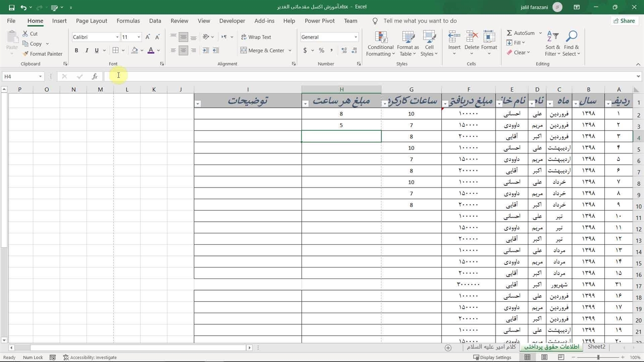Click the Insert cells icon
The width and height of the screenshot is (644, 362).
454,38
